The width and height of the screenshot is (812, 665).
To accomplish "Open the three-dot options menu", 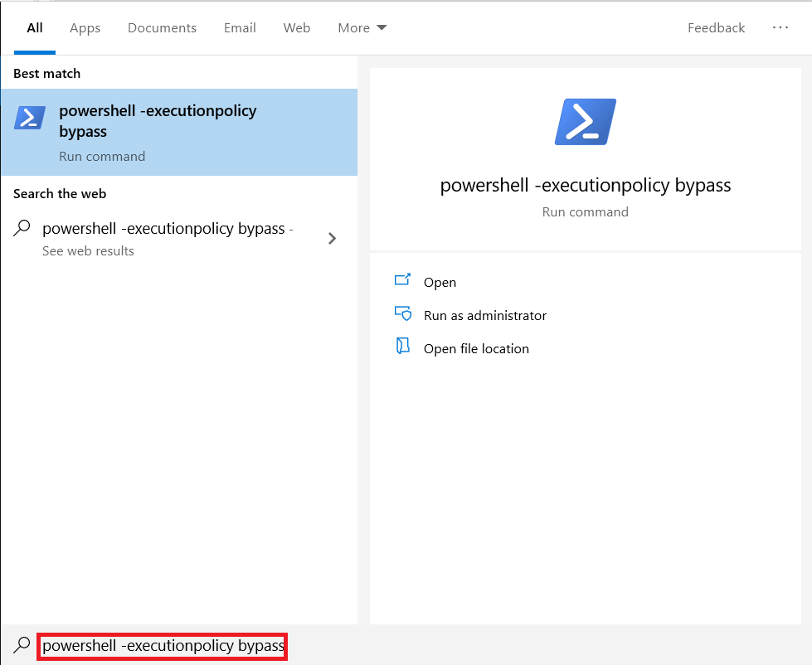I will point(780,27).
